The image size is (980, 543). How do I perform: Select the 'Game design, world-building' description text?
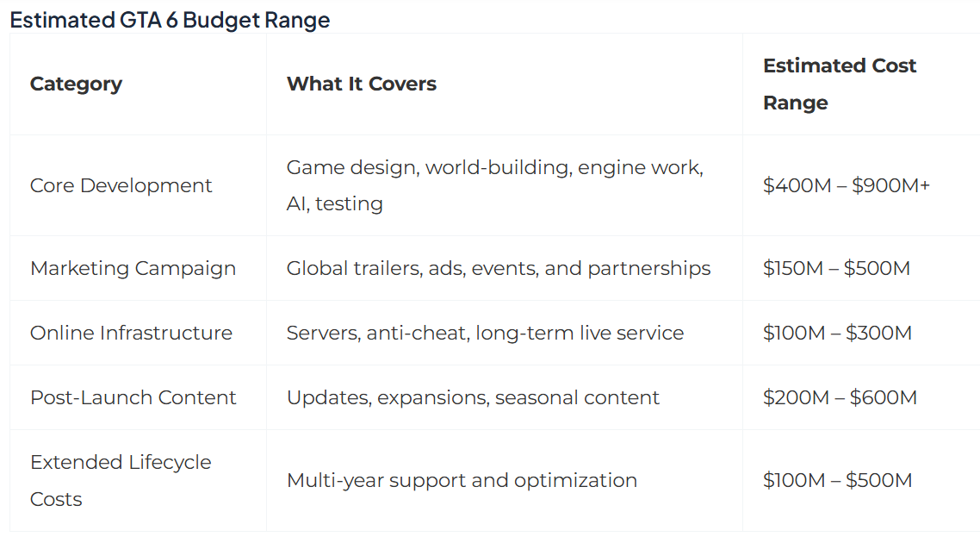[x=430, y=167]
